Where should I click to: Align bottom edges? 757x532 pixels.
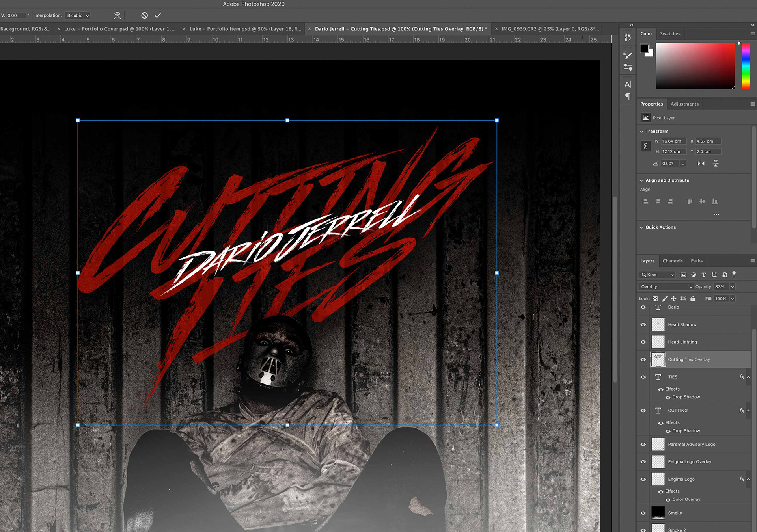coord(715,201)
